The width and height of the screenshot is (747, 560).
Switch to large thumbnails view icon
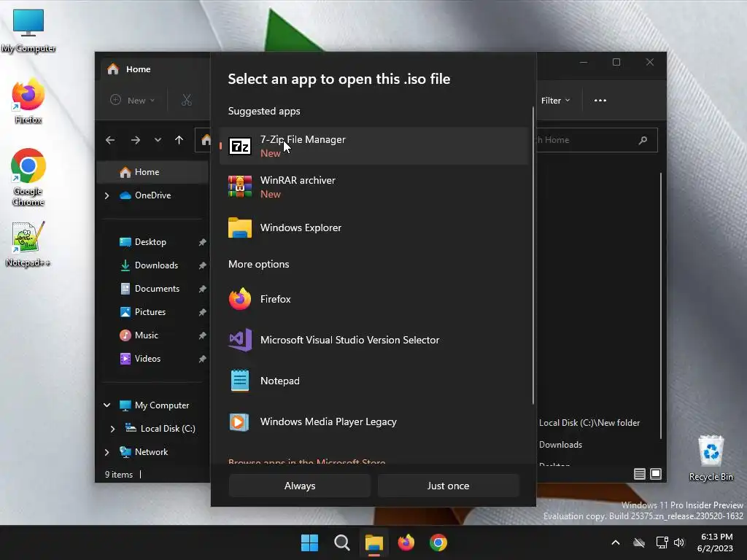656,474
